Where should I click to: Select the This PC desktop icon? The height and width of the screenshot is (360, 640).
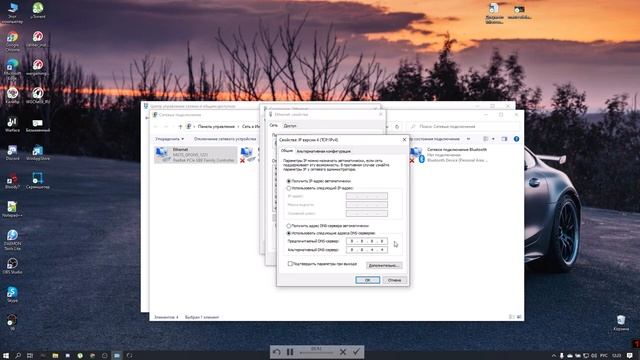point(12,13)
